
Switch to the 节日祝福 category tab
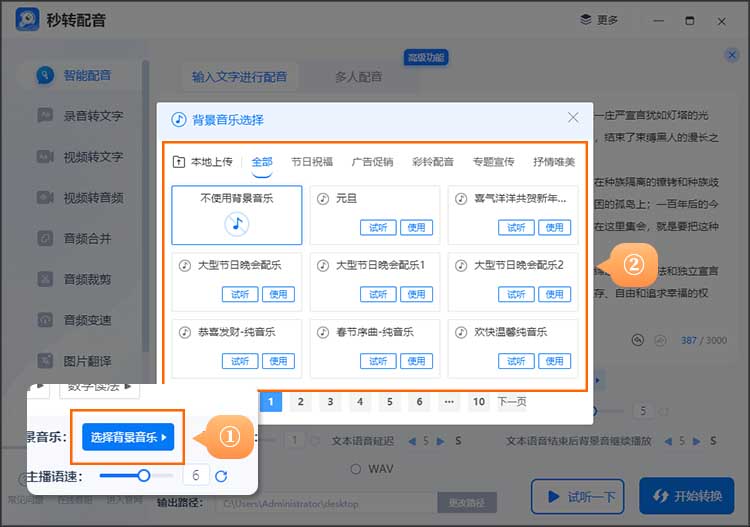(312, 162)
